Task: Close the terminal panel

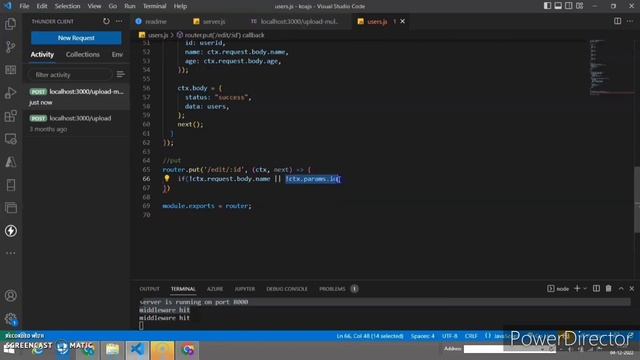Action: (631, 289)
